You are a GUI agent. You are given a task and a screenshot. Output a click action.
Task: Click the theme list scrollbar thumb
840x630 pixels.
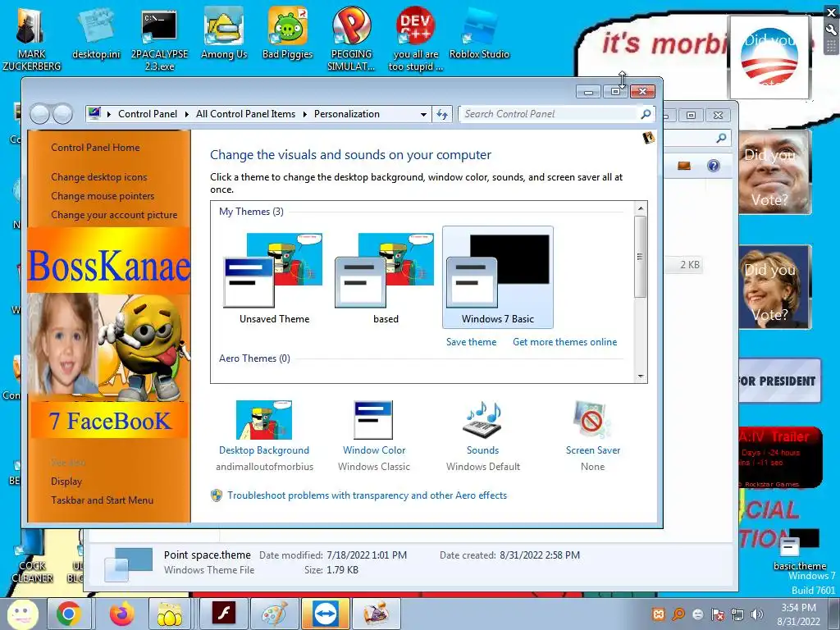point(640,257)
